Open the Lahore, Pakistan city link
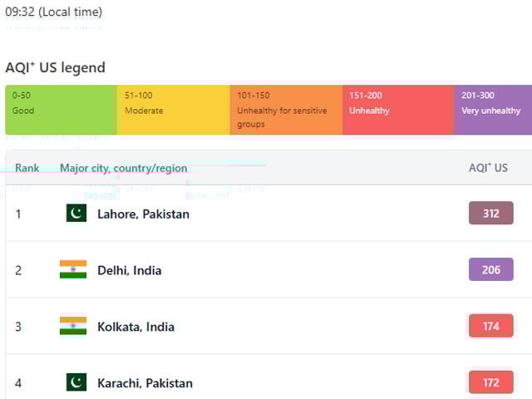 (143, 214)
